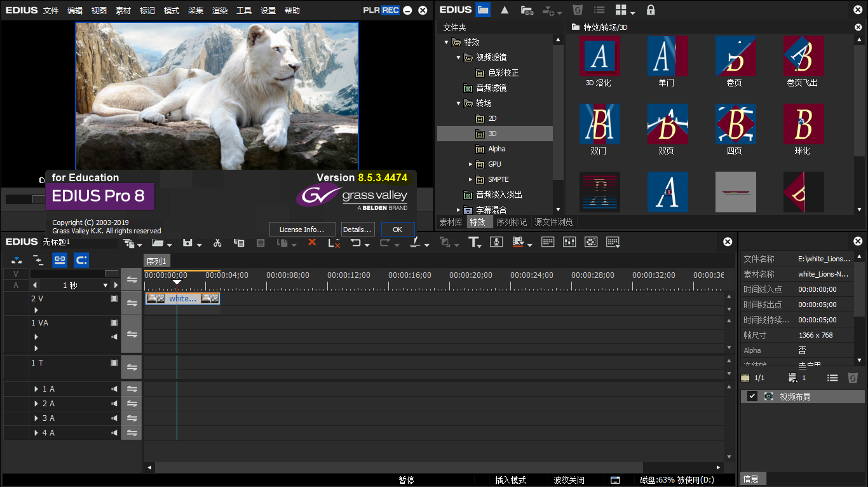Toggle the REC indicator in preview window
Image resolution: width=868 pixels, height=487 pixels.
[391, 10]
